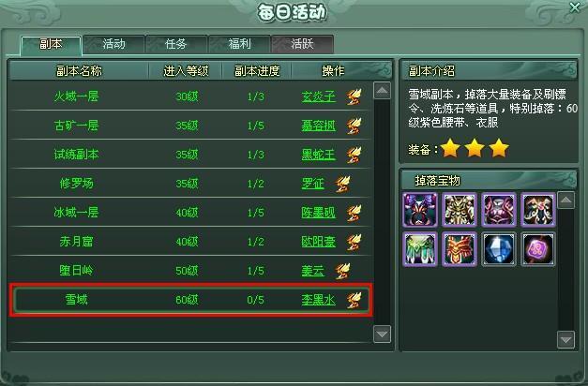Image resolution: width=588 pixels, height=386 pixels.
Task: Select the pink rune stone loot icon
Action: click(x=537, y=249)
